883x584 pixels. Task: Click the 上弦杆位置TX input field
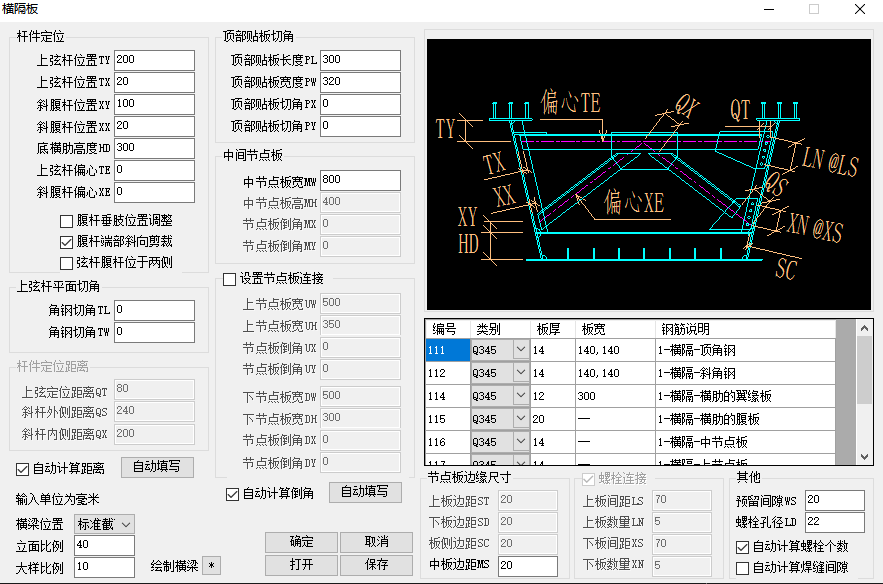pyautogui.click(x=154, y=82)
